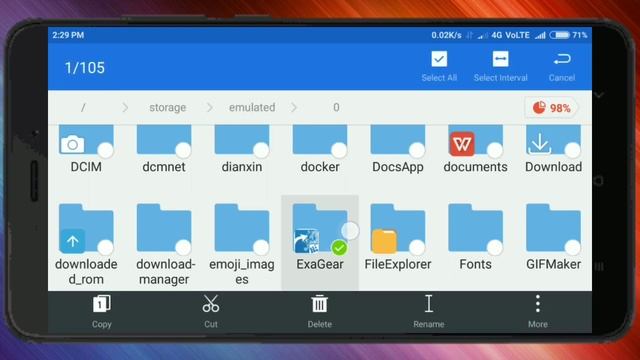The height and width of the screenshot is (360, 640).
Task: Tap chevron between emulated and 0
Action: (293, 108)
